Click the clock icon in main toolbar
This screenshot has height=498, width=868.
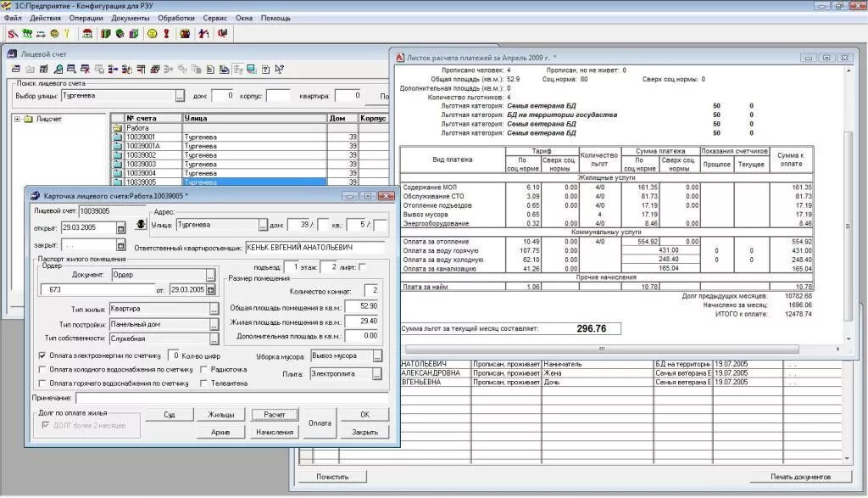click(54, 34)
